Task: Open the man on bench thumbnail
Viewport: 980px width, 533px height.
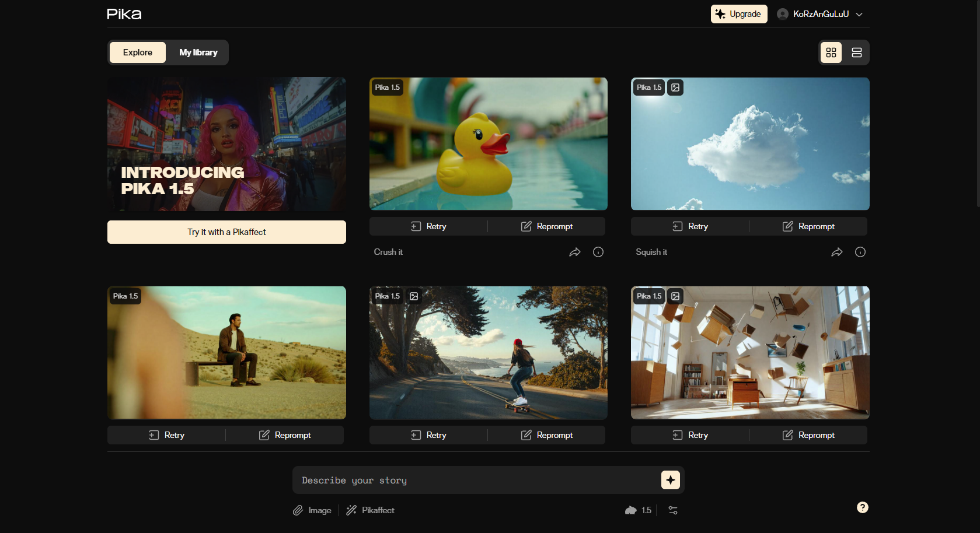Action: tap(226, 352)
